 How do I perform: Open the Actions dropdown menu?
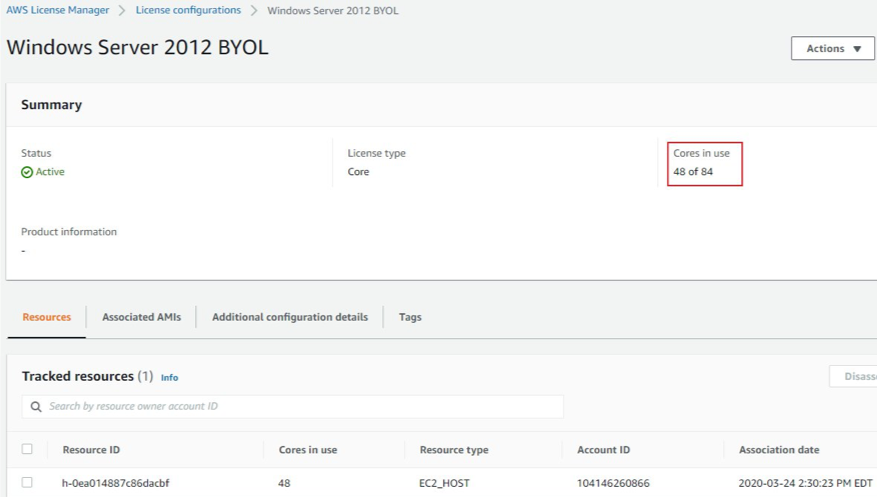coord(832,49)
